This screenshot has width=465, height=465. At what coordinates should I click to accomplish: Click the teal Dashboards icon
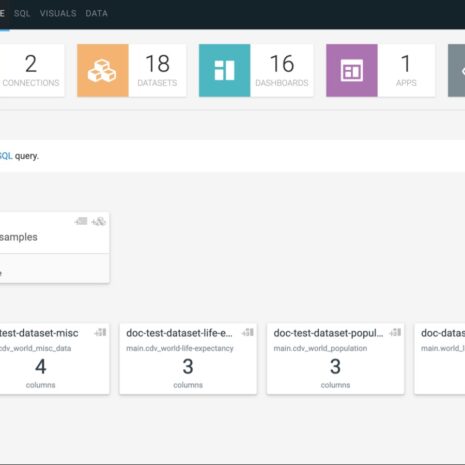[x=225, y=70]
